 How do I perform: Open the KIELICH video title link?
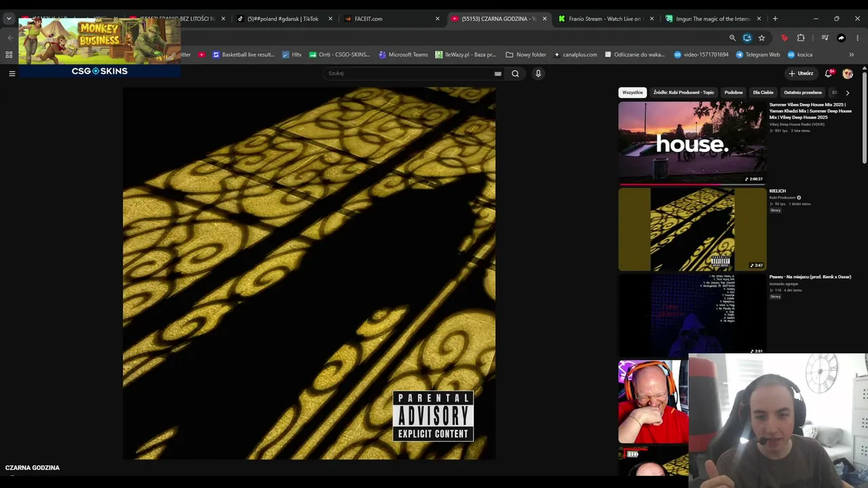[777, 191]
